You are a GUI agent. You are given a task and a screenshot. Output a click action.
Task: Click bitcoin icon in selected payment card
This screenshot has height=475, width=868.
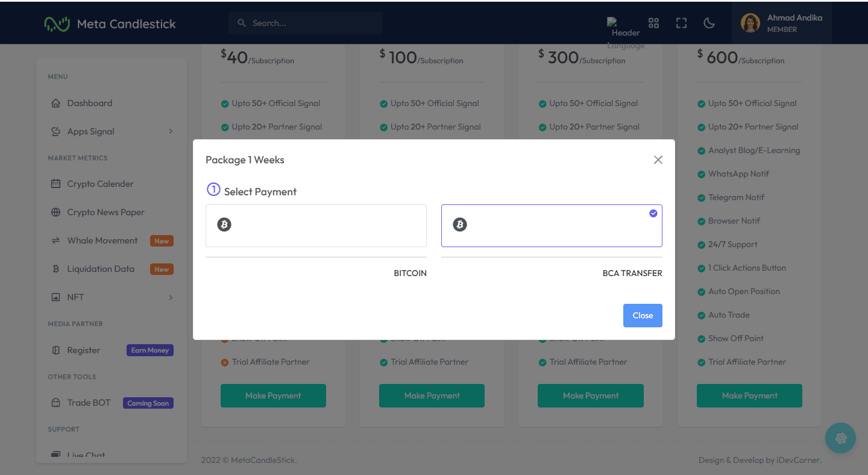pyautogui.click(x=460, y=225)
